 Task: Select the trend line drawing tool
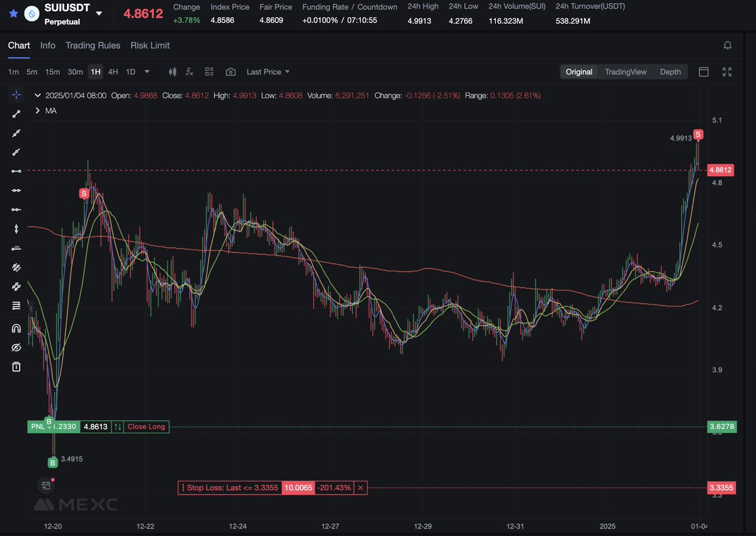coord(16,114)
